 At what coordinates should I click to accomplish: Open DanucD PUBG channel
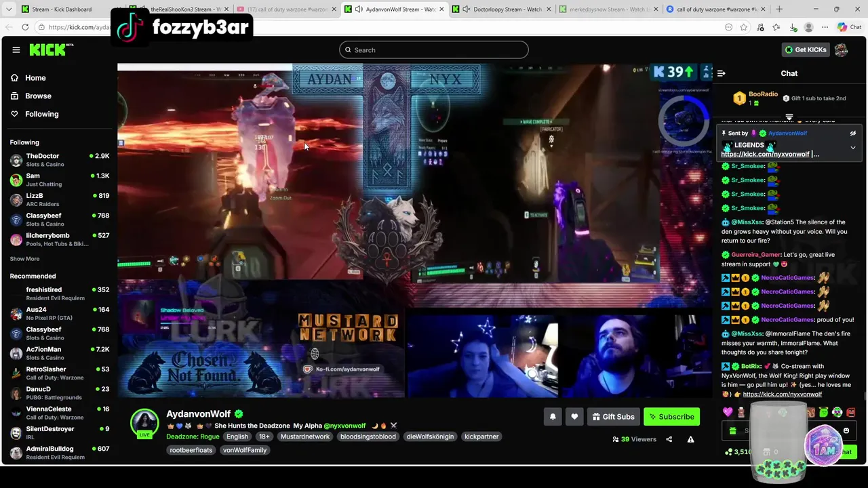pos(59,393)
